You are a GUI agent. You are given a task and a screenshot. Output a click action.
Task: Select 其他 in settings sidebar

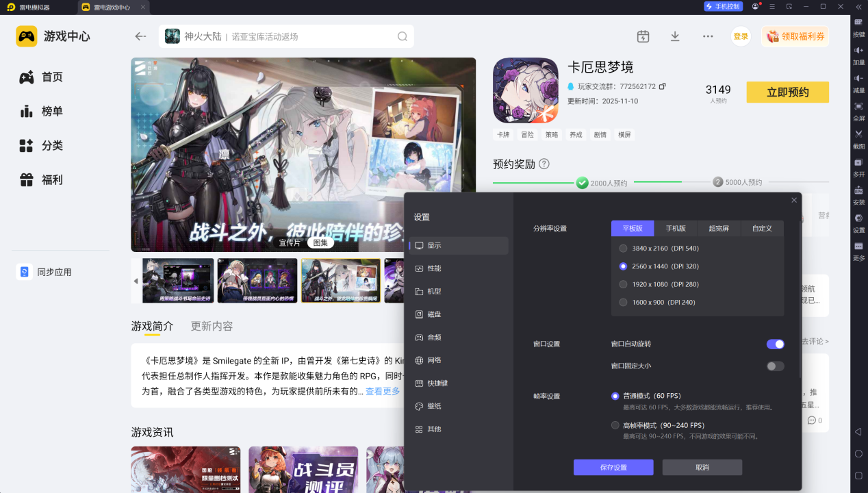click(x=459, y=429)
